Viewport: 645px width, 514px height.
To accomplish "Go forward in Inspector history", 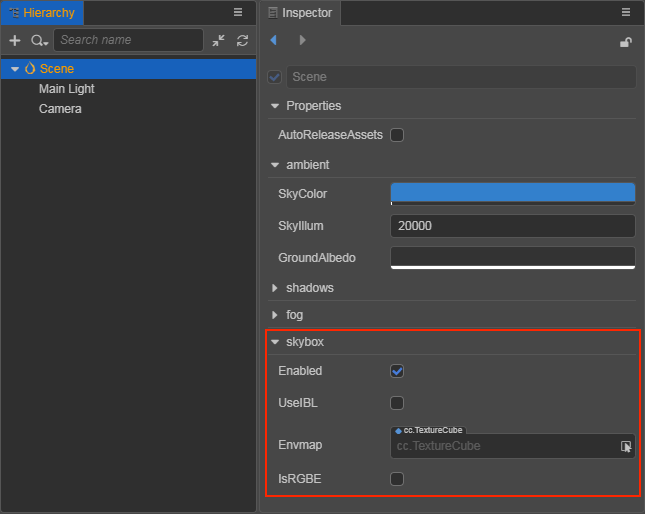I will (302, 40).
